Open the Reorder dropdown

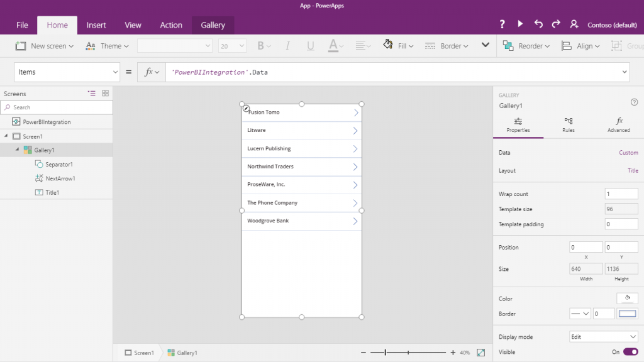[527, 45]
